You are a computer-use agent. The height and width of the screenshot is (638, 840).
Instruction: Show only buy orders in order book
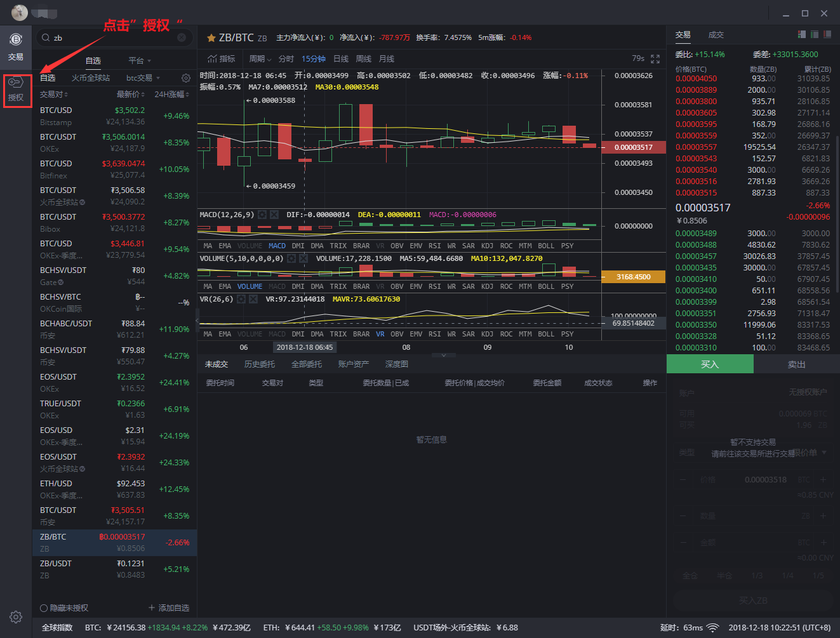[815, 34]
